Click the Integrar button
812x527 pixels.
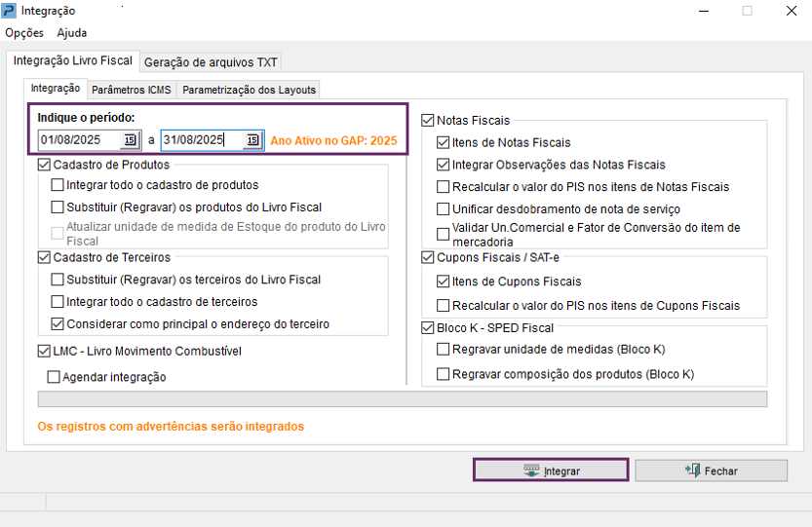pos(551,471)
